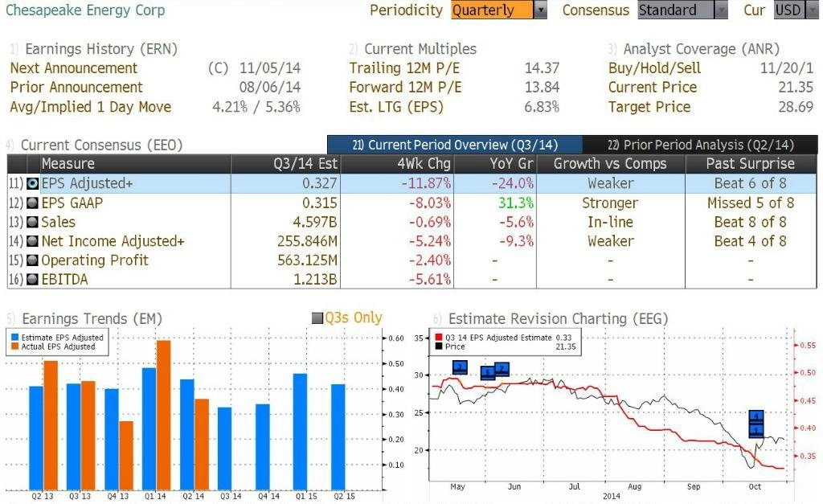Click Net Income Adjusted+ value 255.846M
The height and width of the screenshot is (504, 823).
(308, 241)
